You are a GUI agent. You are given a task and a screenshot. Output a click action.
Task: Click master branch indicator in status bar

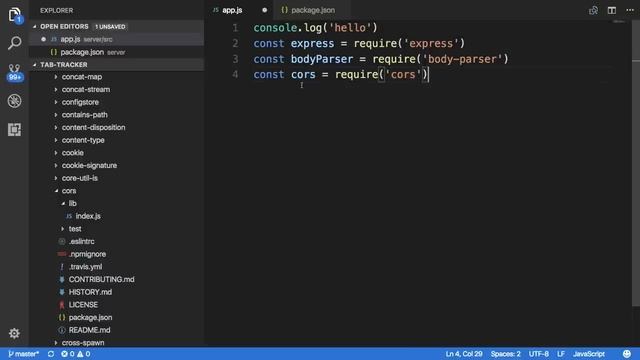click(23, 354)
